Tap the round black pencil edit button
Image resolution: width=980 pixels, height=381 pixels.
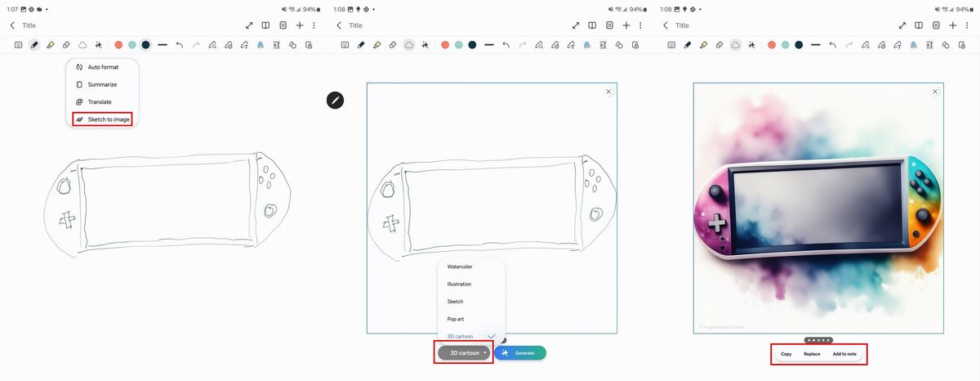coord(336,101)
